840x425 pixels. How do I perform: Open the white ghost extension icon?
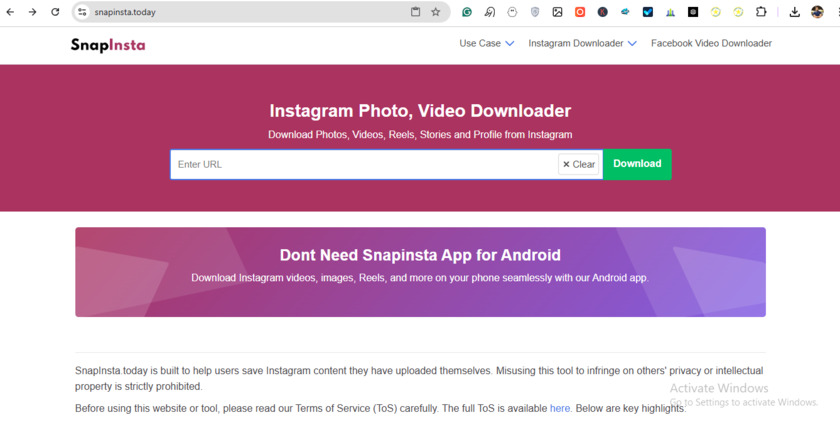(x=512, y=12)
